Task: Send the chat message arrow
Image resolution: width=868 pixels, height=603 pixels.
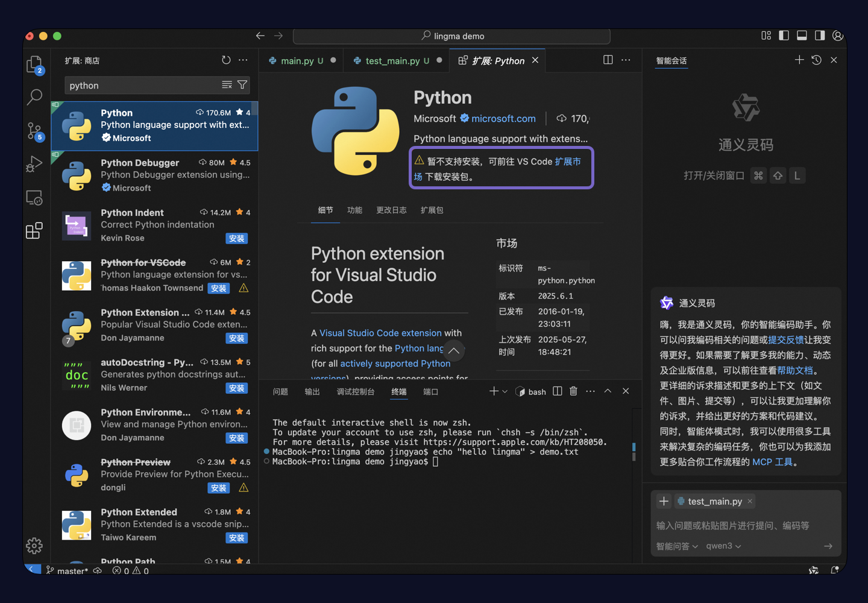Action: 828,546
